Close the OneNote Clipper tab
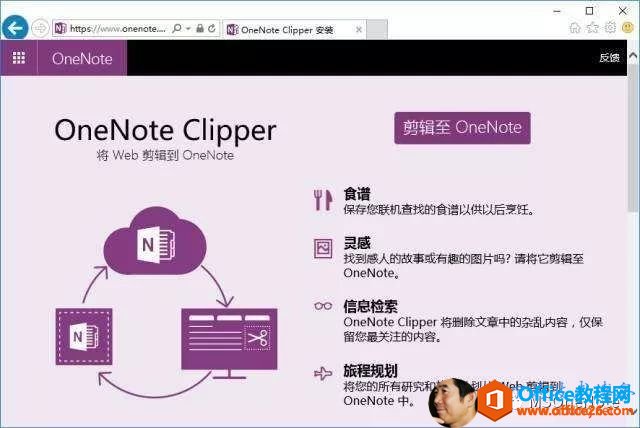This screenshot has width=640, height=428. click(x=359, y=30)
